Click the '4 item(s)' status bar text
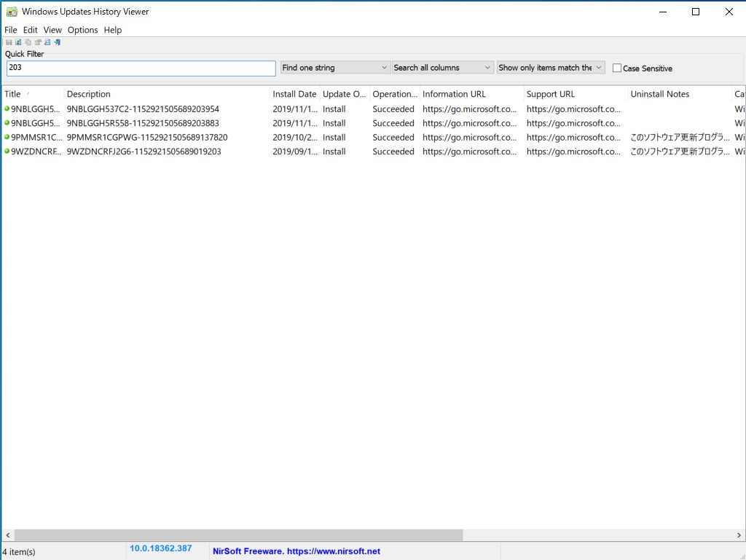Image resolution: width=746 pixels, height=560 pixels. coord(19,552)
